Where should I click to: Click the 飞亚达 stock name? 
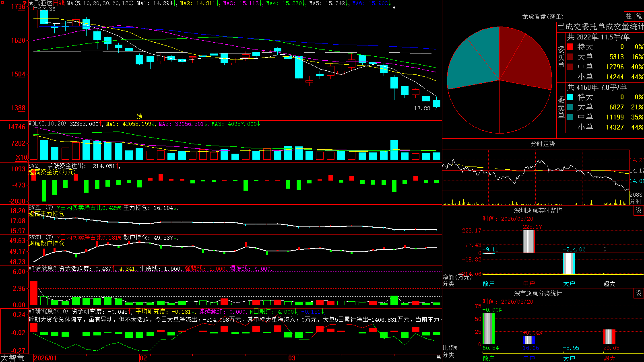pos(43,3)
